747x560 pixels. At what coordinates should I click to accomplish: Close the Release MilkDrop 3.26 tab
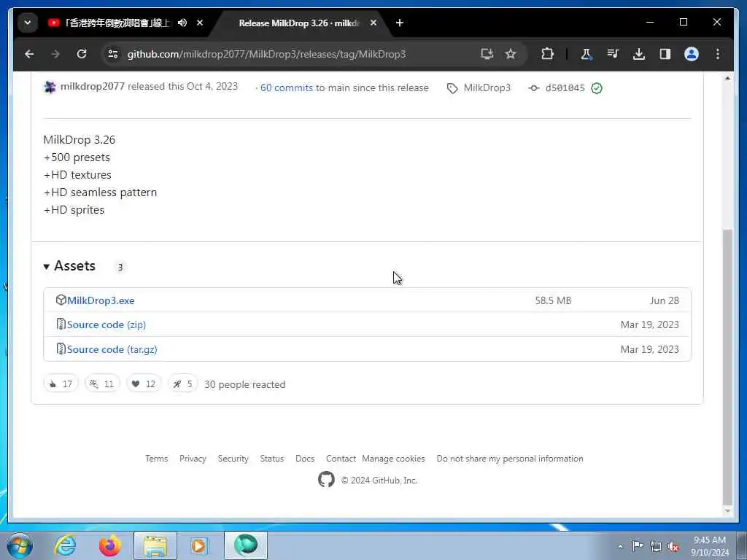click(373, 23)
